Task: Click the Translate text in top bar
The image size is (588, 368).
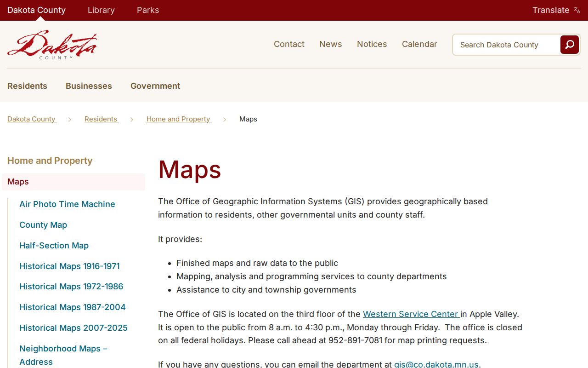Action: pyautogui.click(x=551, y=10)
